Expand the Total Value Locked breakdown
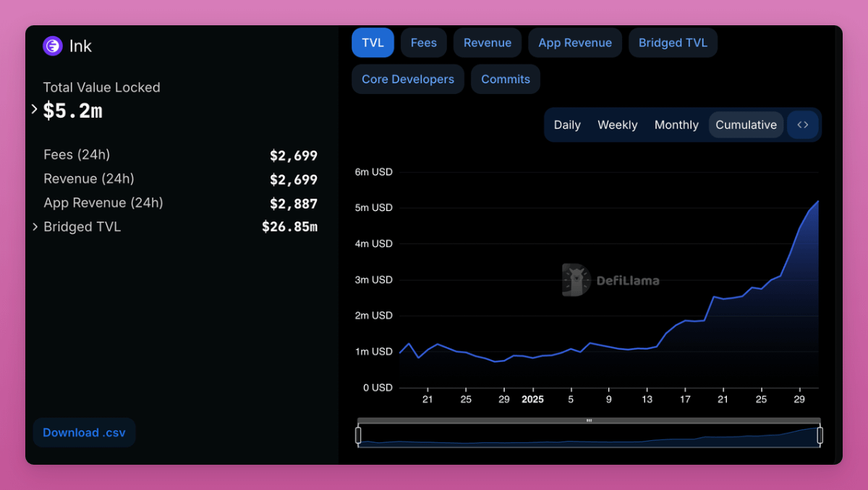 (x=34, y=110)
